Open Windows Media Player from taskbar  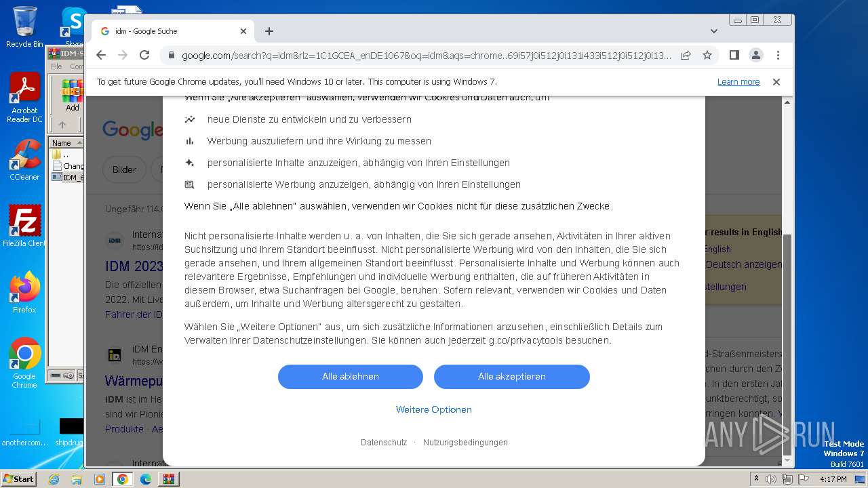100,479
